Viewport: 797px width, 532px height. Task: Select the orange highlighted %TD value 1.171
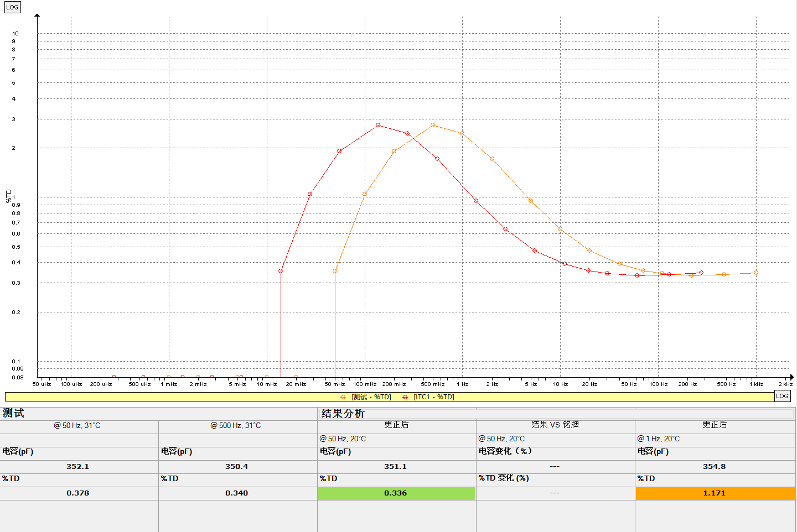pyautogui.click(x=714, y=493)
